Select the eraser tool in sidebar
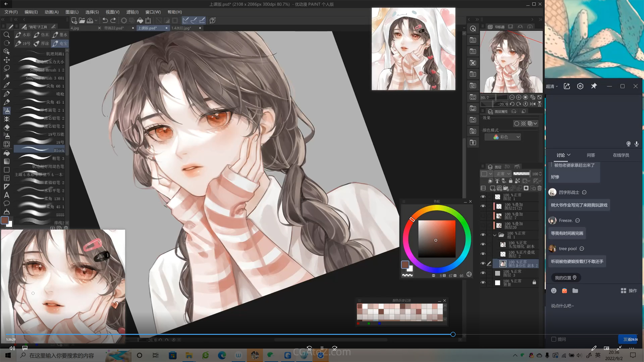Viewport: 644px width, 362px height. [6, 127]
